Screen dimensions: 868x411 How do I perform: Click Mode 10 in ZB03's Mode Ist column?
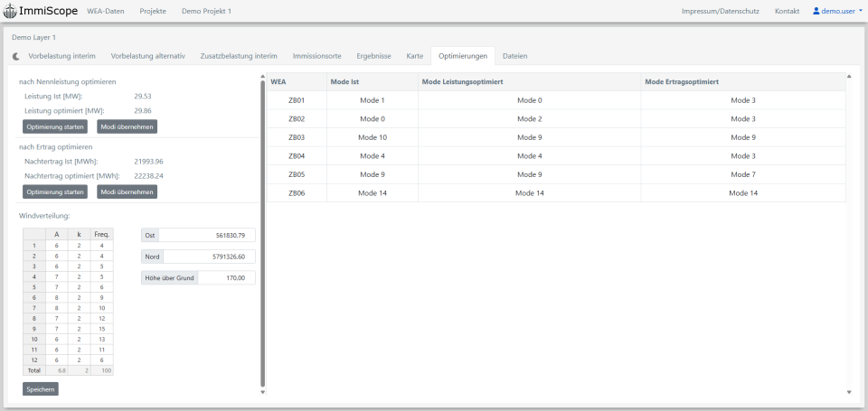(372, 137)
